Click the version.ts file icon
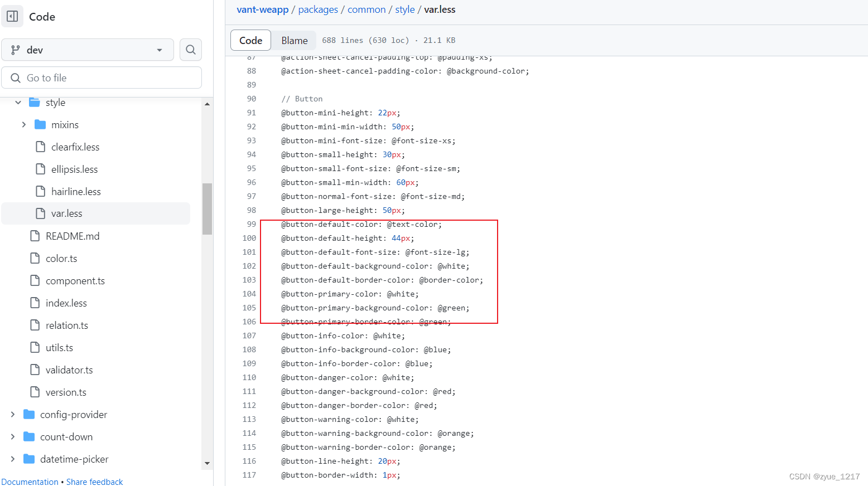Viewport: 868px width, 486px height. (35, 392)
